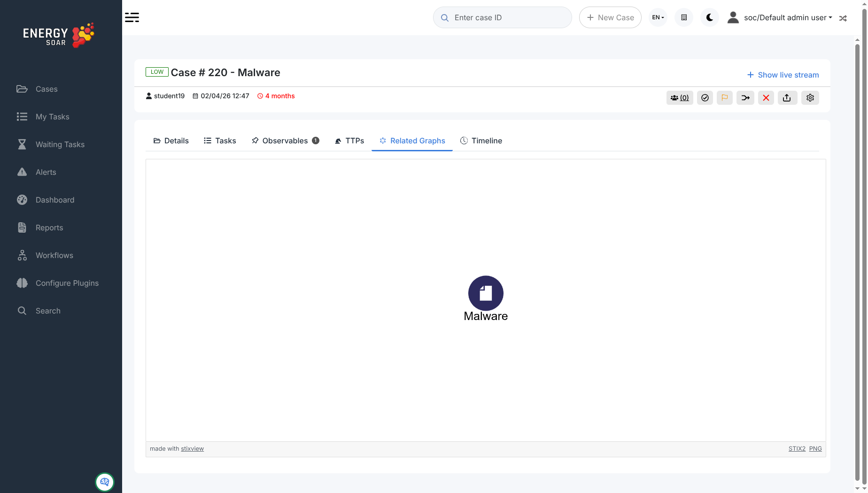Open the Dashboard page
This screenshot has height=493, width=868.
click(x=46, y=200)
